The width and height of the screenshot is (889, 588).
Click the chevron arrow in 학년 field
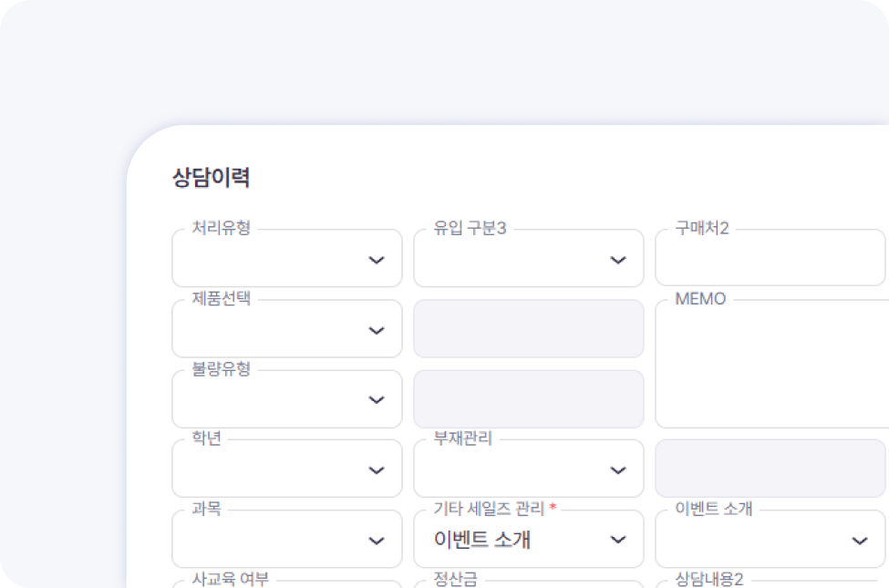point(376,470)
